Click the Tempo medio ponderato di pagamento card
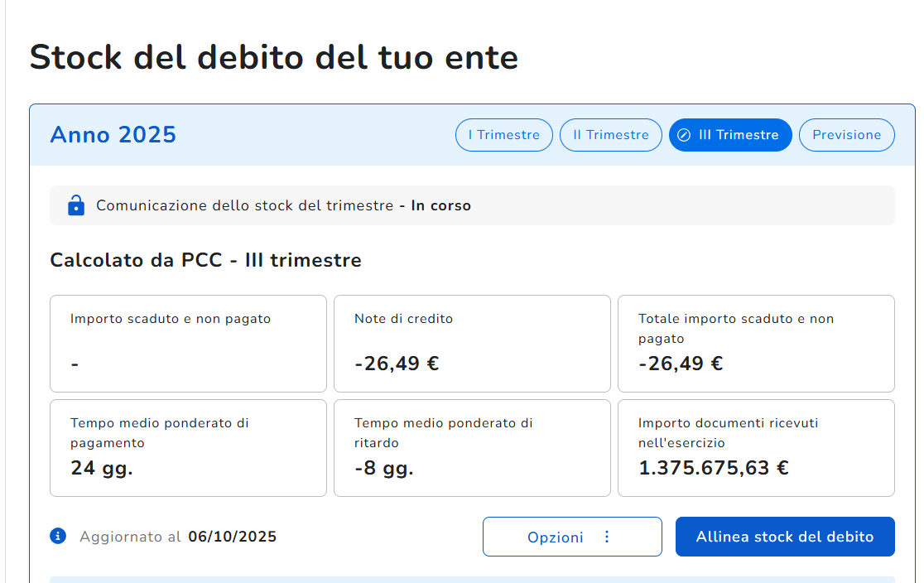This screenshot has width=924, height=583. (x=188, y=447)
